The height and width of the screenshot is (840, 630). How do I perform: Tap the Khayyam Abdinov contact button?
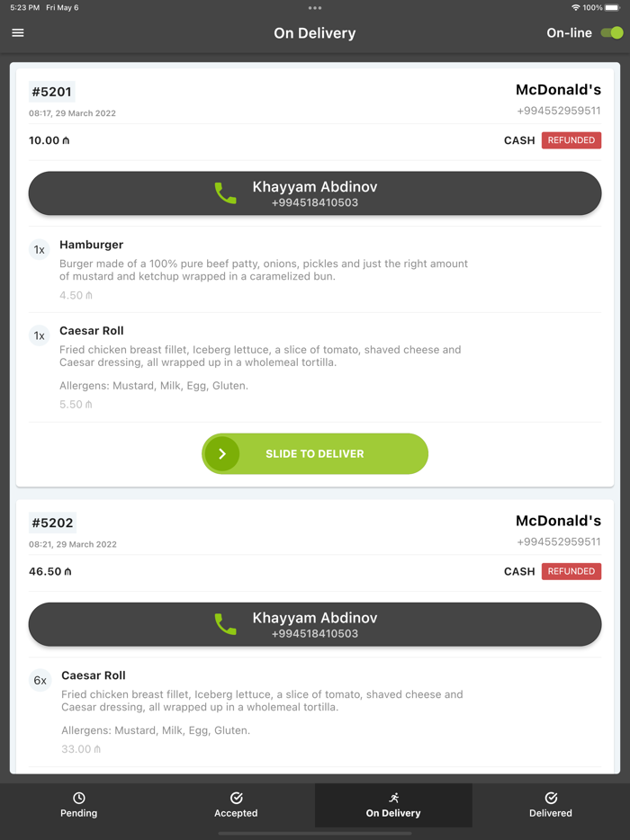[314, 192]
